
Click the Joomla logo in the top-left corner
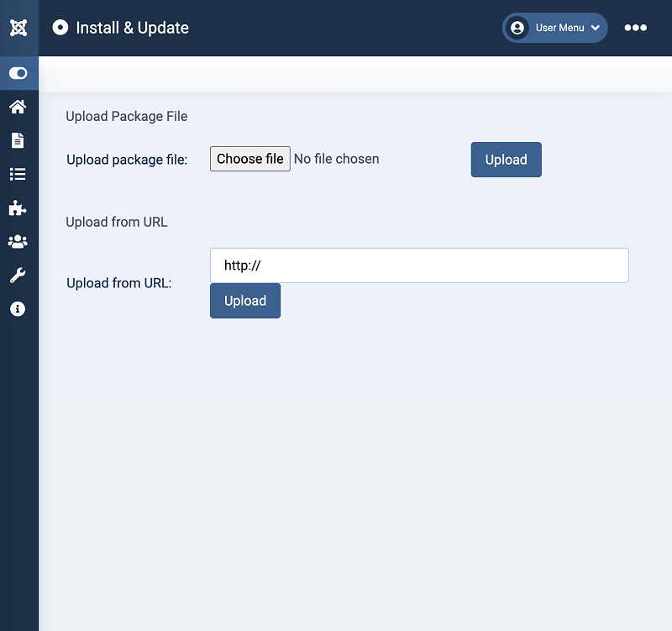18,28
